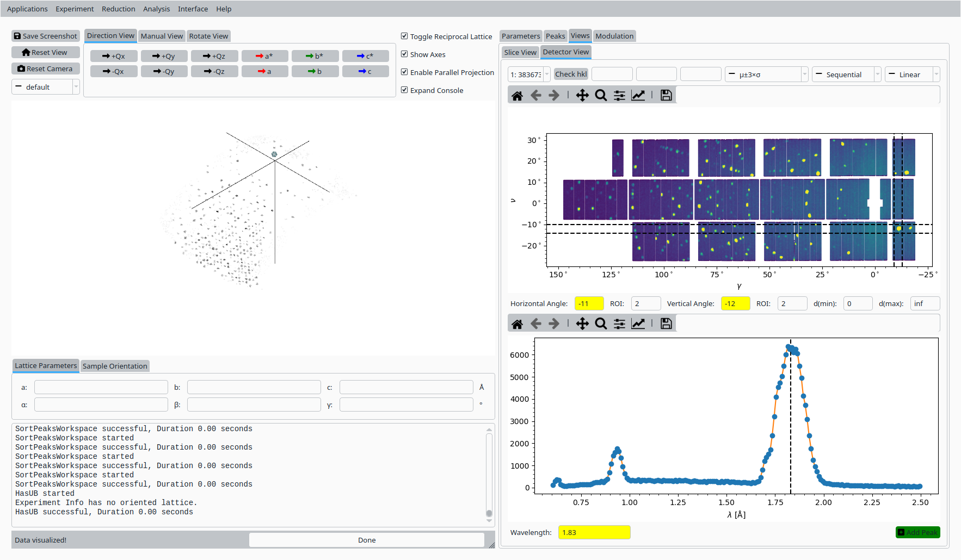The image size is (961, 560).
Task: Click the Wavelength input field
Action: [x=594, y=532]
